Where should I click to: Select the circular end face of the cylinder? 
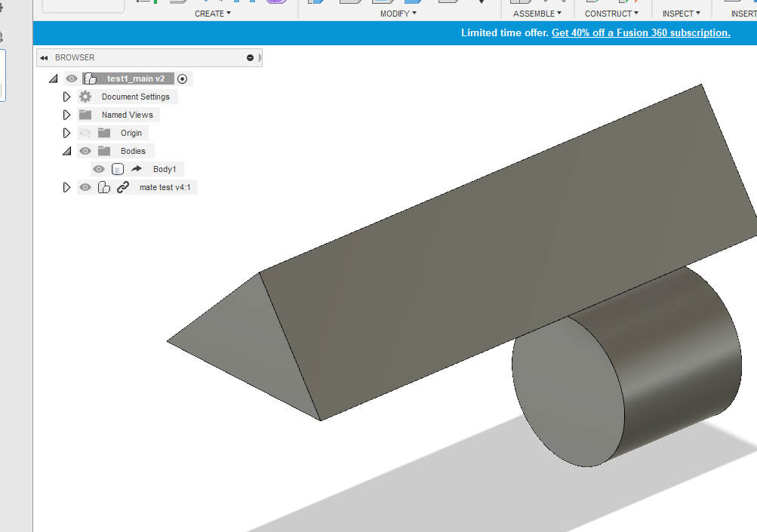coord(568,392)
